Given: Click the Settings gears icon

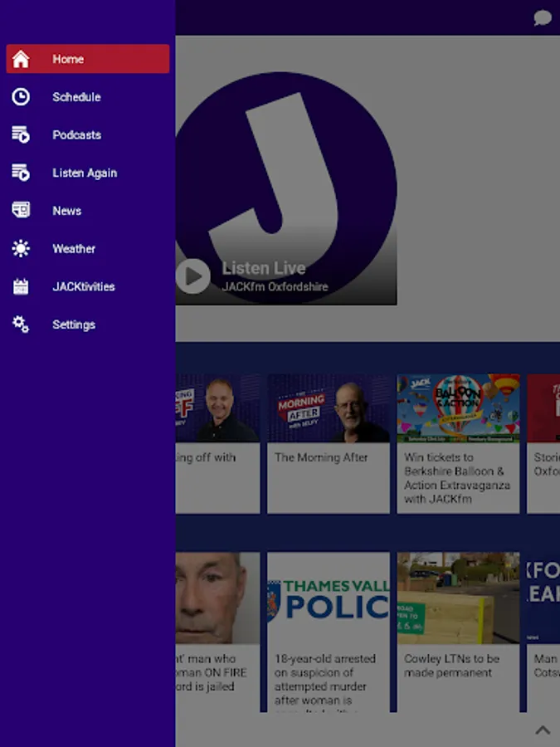Looking at the screenshot, I should [21, 325].
